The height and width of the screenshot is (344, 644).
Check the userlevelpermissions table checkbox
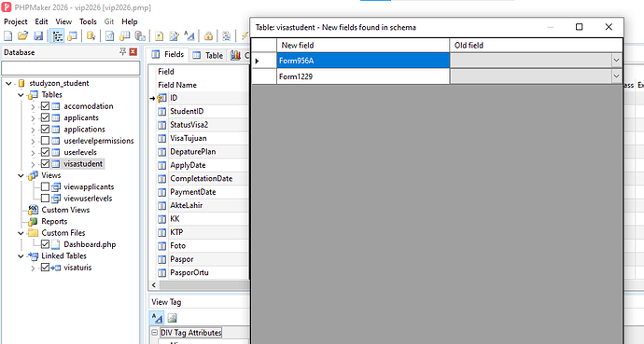(x=45, y=141)
